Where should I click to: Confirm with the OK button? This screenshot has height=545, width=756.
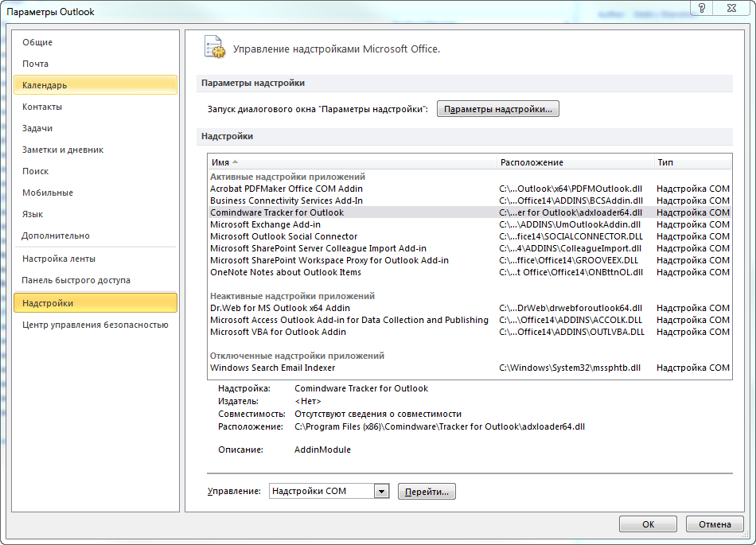648,524
